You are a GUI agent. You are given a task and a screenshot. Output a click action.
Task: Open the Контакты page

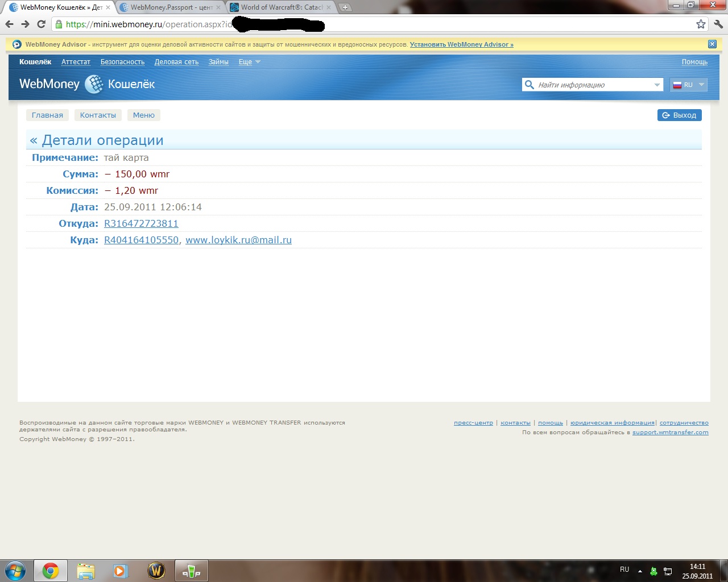98,115
